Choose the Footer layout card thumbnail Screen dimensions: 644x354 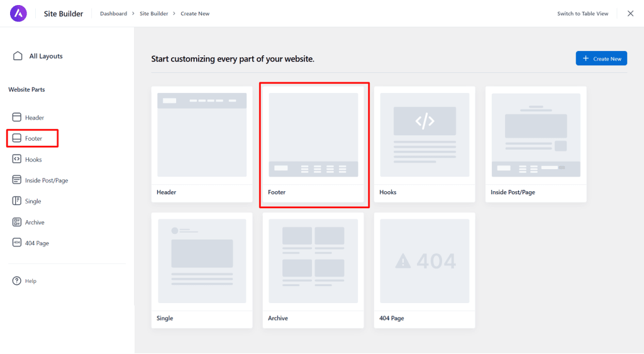pyautogui.click(x=313, y=135)
